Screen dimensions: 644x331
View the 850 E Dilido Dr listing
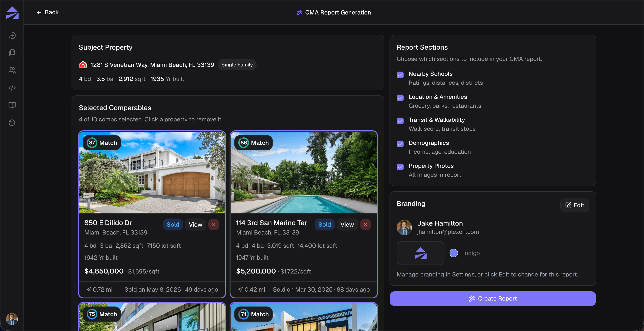(x=195, y=225)
